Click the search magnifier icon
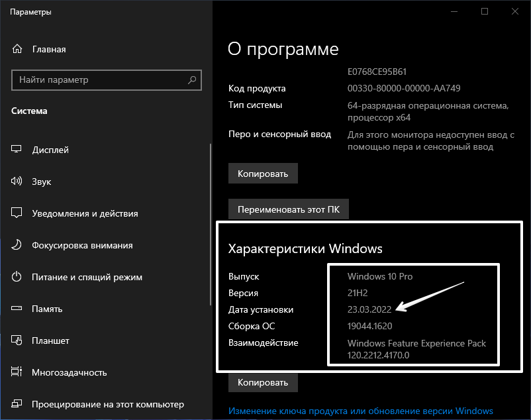Screen dimensions: 531x420 (x=192, y=80)
